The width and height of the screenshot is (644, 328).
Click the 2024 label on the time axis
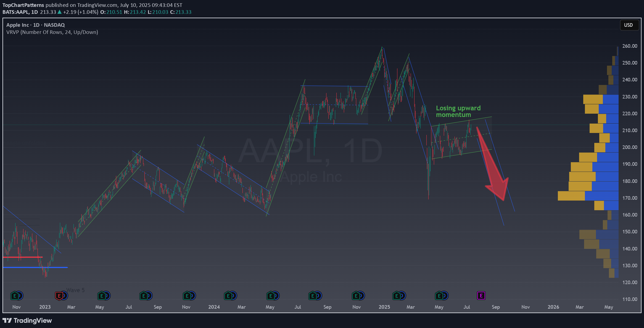[x=214, y=307]
